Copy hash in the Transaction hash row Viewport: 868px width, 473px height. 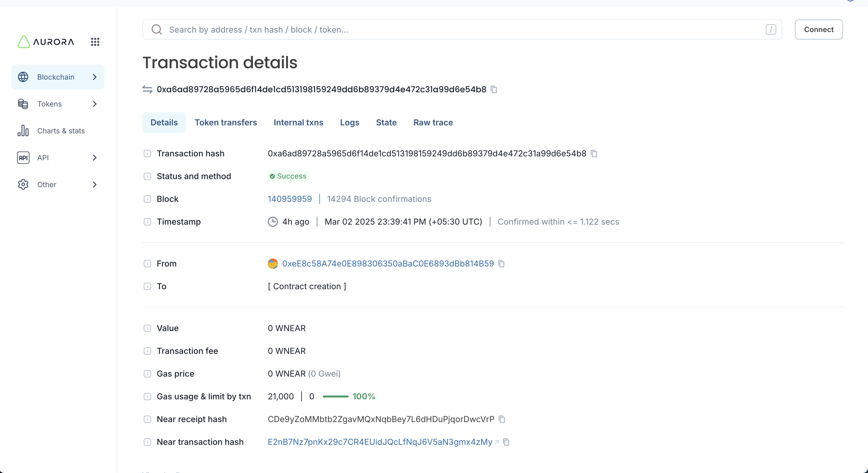click(x=594, y=154)
